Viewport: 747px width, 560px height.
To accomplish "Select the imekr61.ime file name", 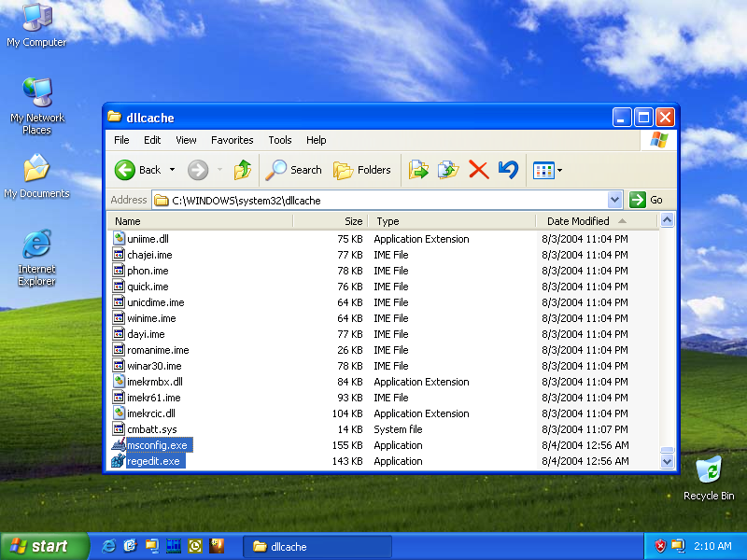I will pyautogui.click(x=154, y=398).
